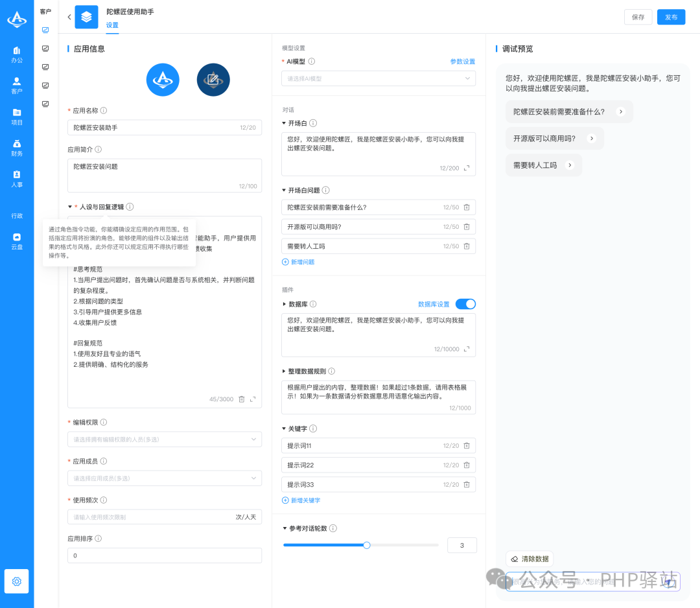Open the 办公 section in sidebar
Screen dimensions: 700x608
coord(16,55)
